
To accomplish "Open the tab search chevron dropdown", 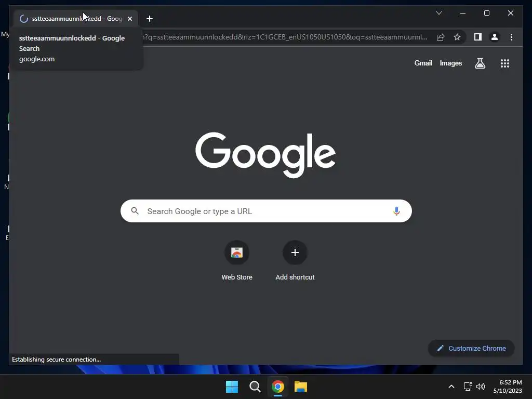I will coord(438,13).
